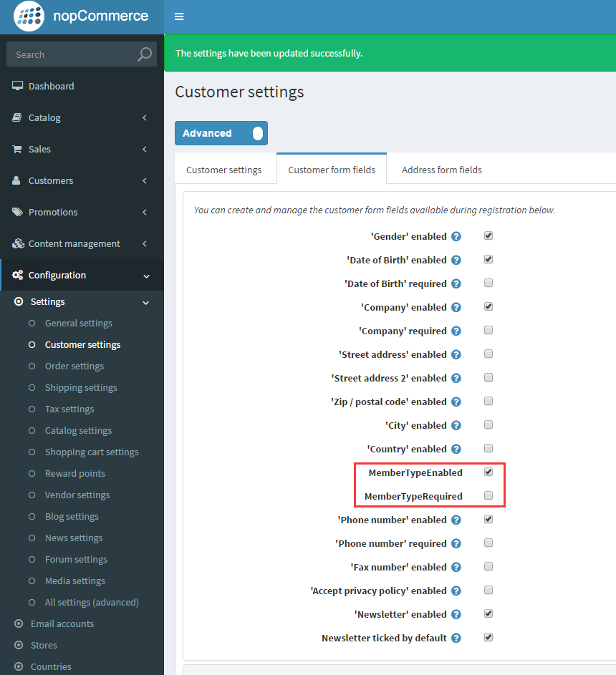Expand the Customers menu chevron
616x675 pixels.
(145, 180)
